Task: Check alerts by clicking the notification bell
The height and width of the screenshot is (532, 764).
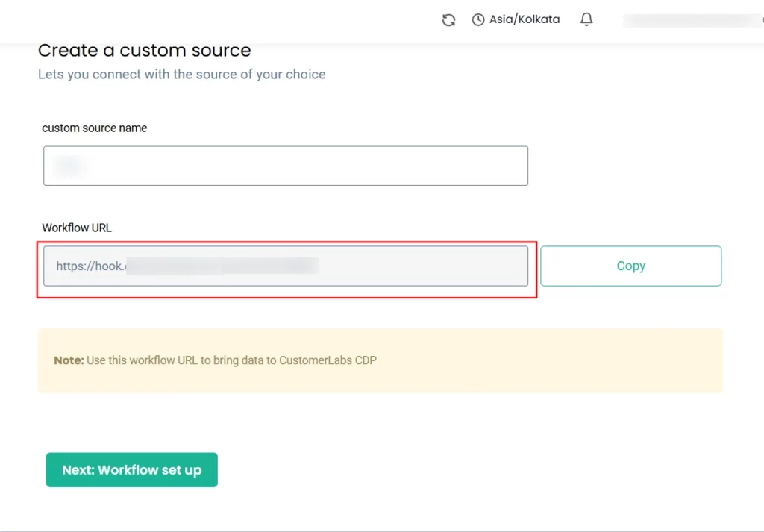Action: (586, 19)
